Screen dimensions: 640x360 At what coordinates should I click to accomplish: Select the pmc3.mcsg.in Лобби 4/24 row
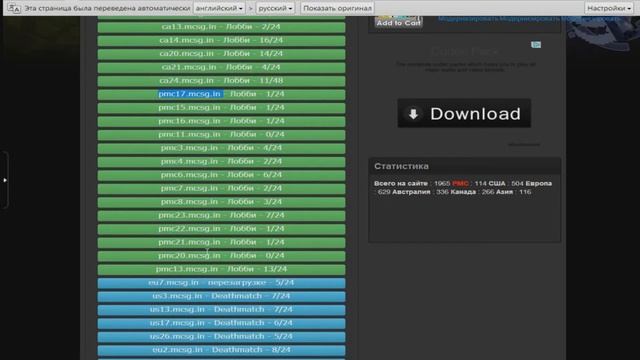(x=221, y=148)
